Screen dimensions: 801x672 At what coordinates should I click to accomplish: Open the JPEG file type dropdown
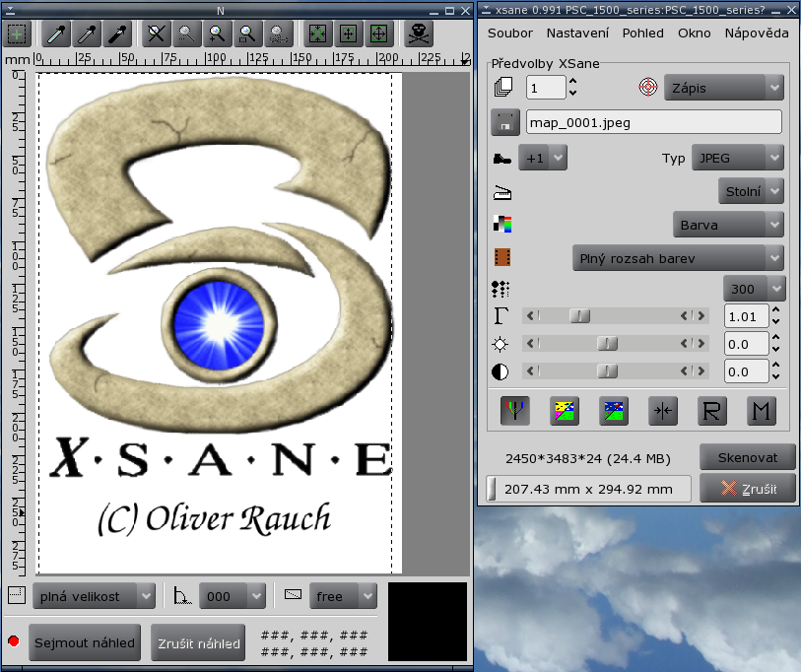click(x=738, y=158)
